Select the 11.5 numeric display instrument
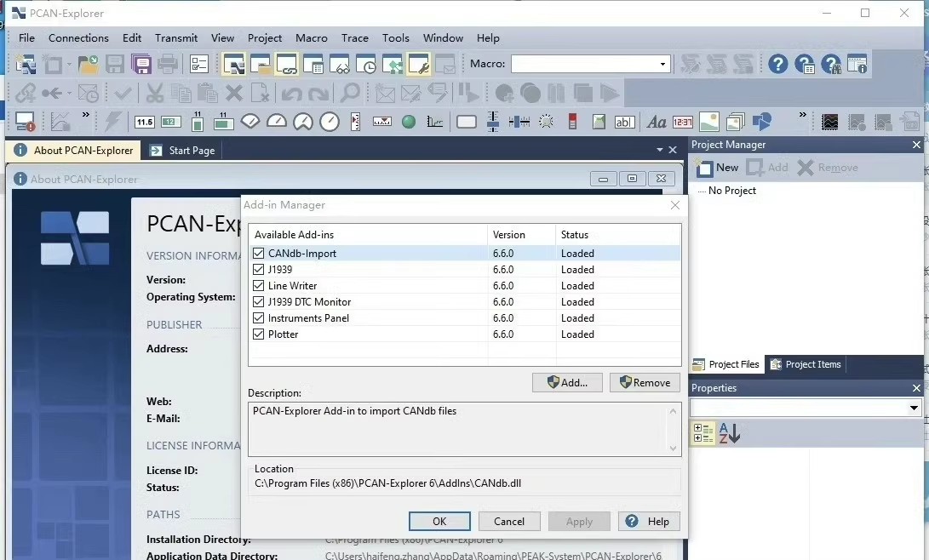Screen dimensions: 929x560 coord(145,122)
